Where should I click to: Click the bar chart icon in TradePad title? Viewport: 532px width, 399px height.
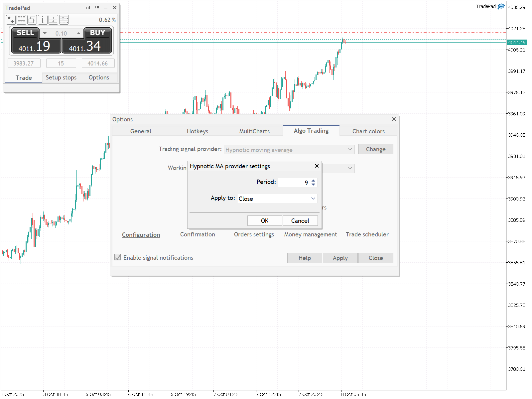tap(88, 8)
